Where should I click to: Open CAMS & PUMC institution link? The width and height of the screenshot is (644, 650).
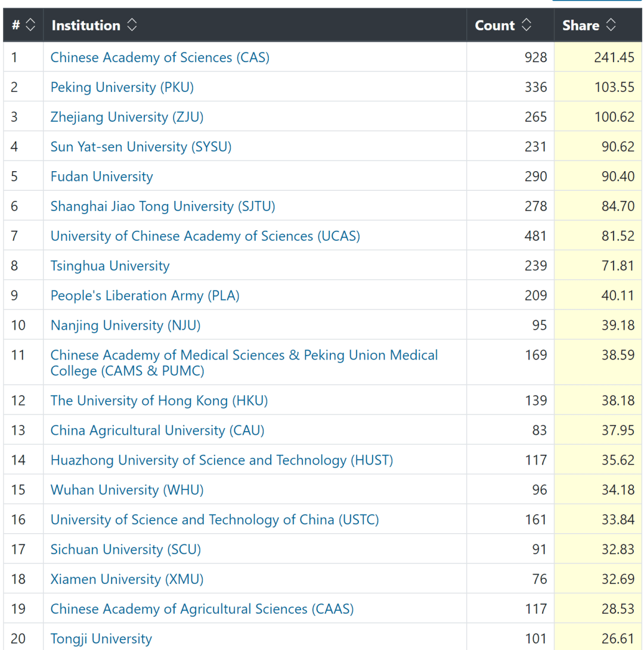pos(244,363)
